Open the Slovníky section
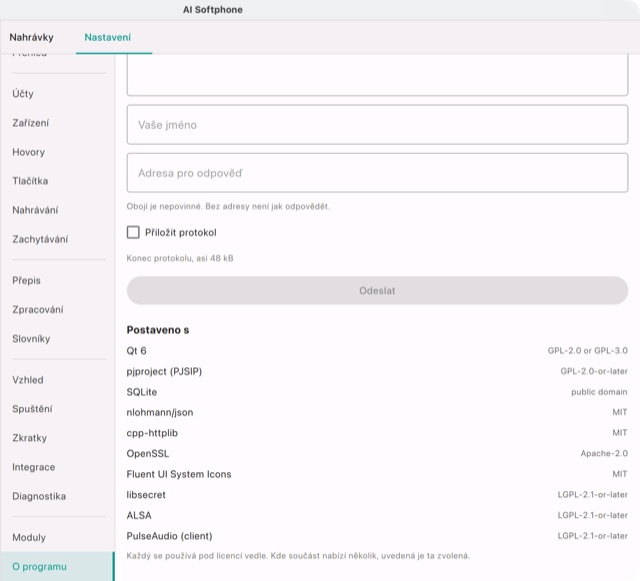This screenshot has height=581, width=640. click(x=57, y=338)
